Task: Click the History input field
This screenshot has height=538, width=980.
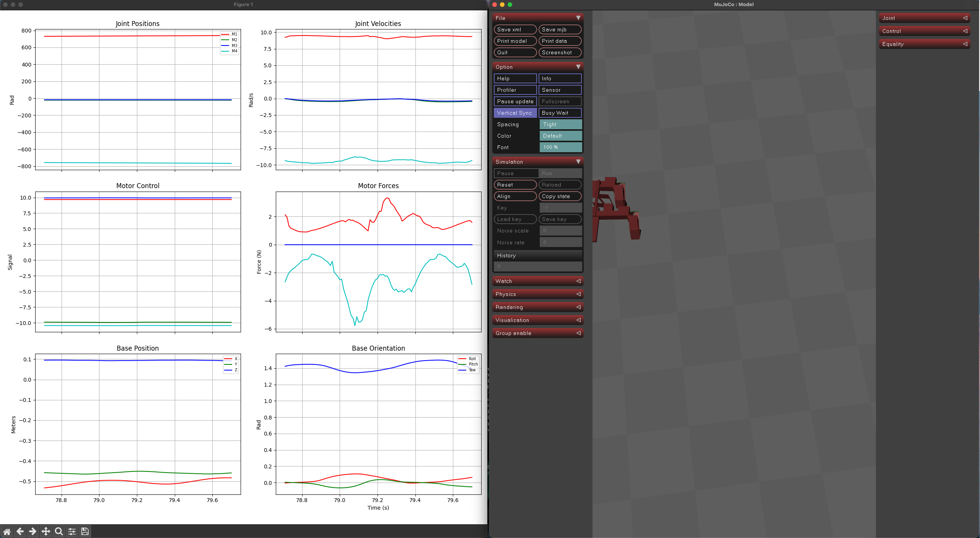Action: click(x=537, y=267)
